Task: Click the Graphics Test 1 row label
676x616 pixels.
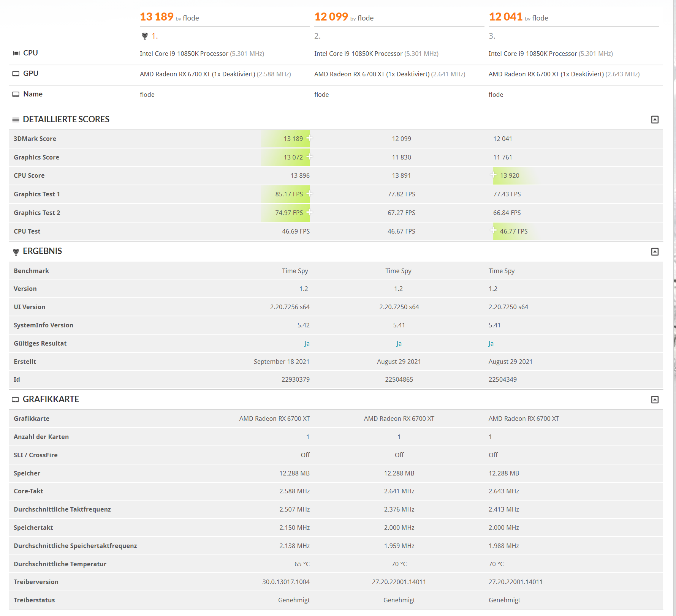Action: [x=37, y=194]
